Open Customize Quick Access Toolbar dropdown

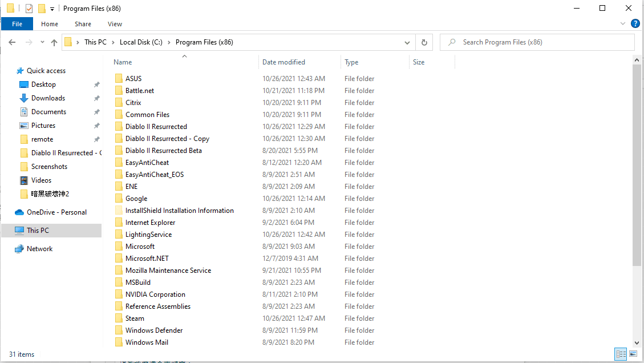click(52, 9)
